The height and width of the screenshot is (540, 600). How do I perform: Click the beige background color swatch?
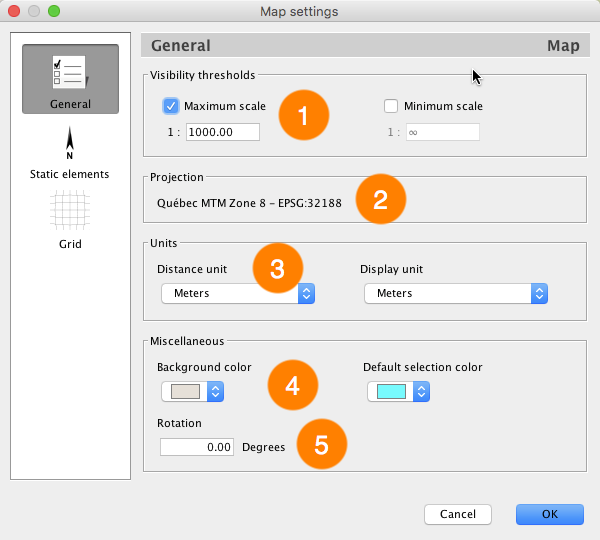[x=185, y=392]
